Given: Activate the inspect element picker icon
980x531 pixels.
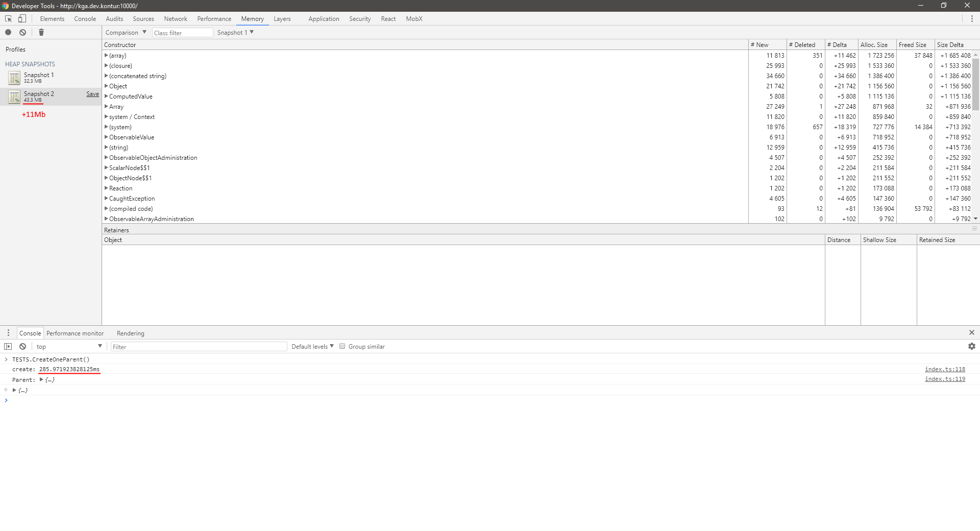Looking at the screenshot, I should coord(9,19).
